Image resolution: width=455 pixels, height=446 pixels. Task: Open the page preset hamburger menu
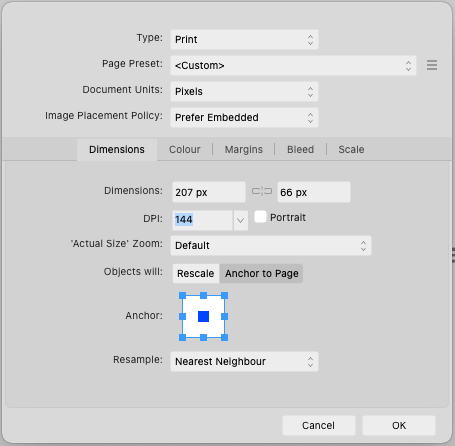pyautogui.click(x=432, y=65)
